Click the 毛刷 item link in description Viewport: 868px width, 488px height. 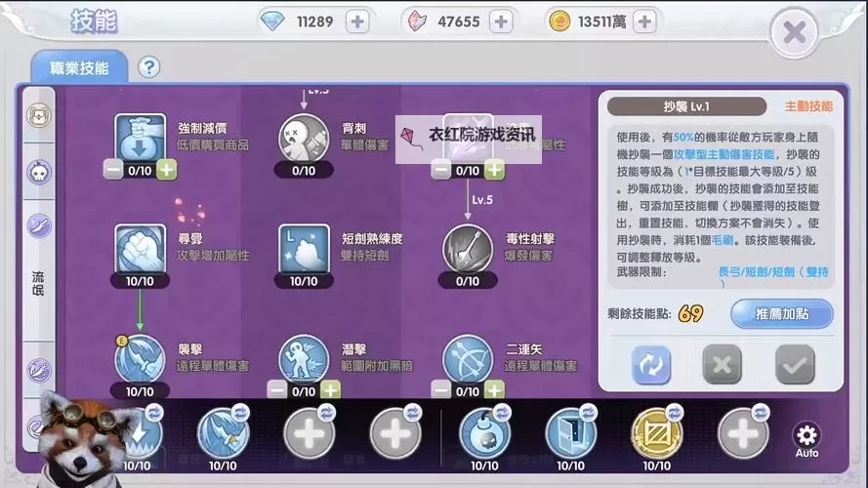coord(722,240)
